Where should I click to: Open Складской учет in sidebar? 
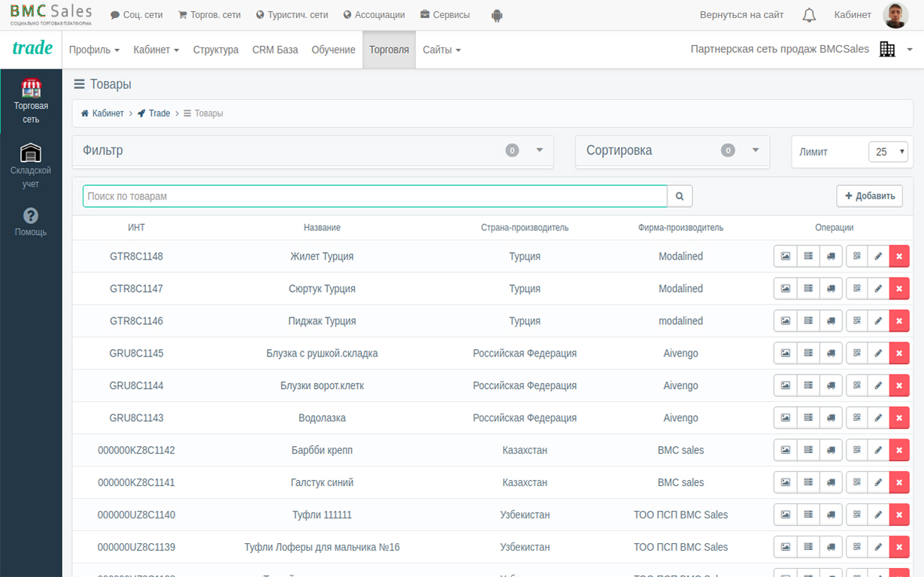click(x=31, y=166)
